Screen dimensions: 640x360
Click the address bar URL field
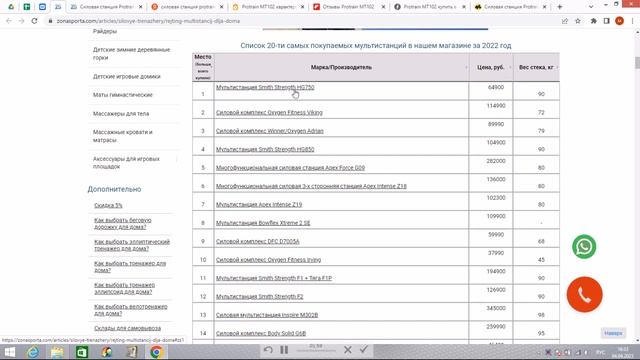[302, 21]
